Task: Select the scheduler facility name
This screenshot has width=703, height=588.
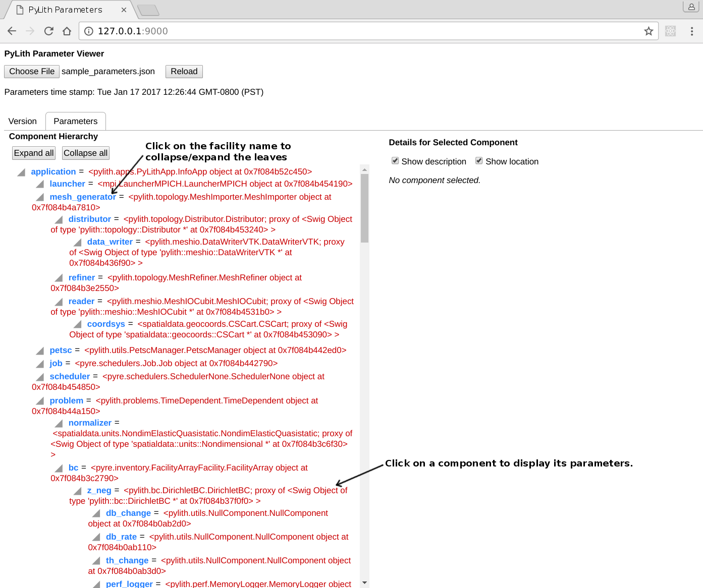Action: click(70, 376)
